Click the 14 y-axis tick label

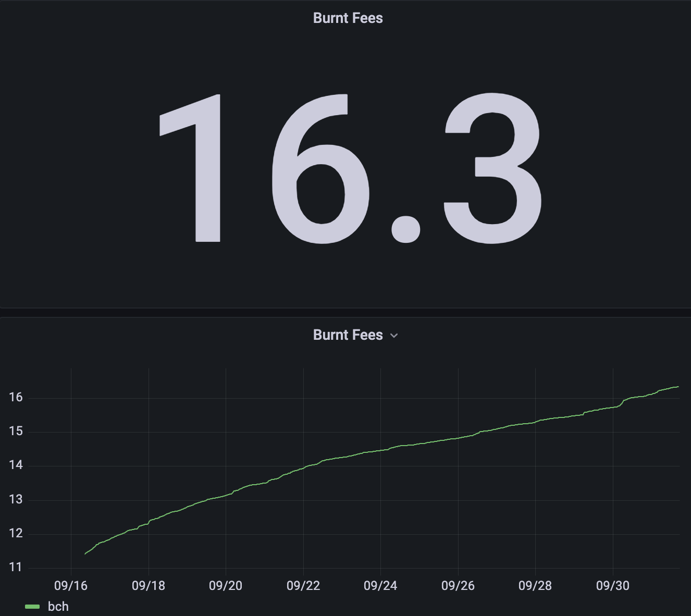coord(16,465)
